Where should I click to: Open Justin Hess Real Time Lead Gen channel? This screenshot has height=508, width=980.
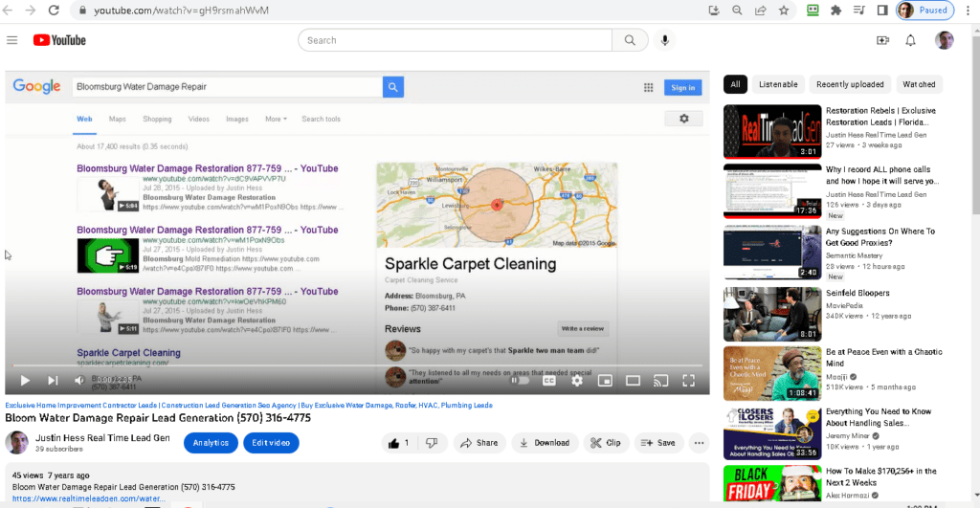(x=102, y=438)
